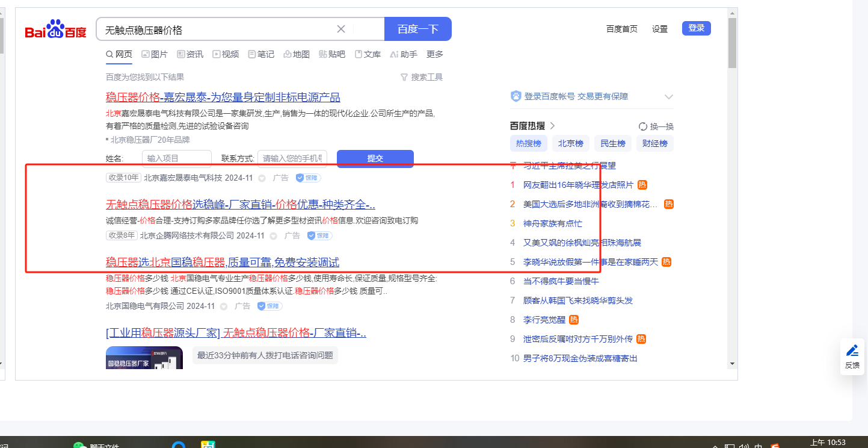Open the 图片 image search tab
This screenshot has height=448, width=868.
155,54
